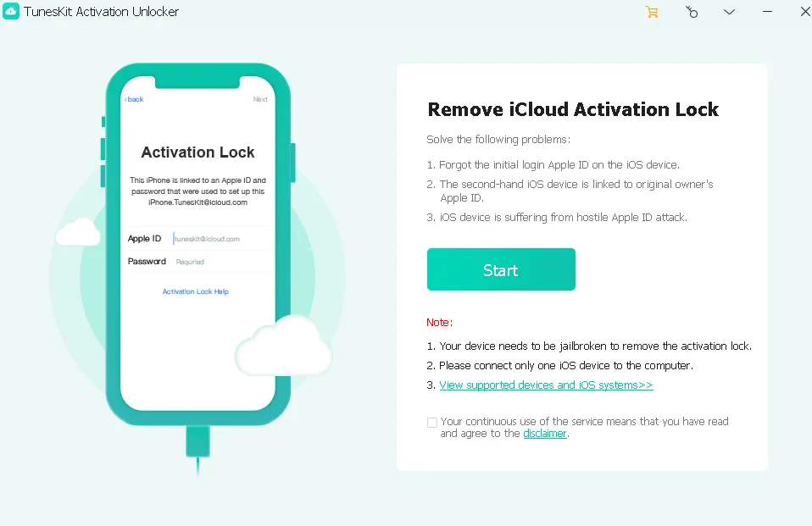
Task: Open View supported devices and iOS systems
Action: pos(546,385)
